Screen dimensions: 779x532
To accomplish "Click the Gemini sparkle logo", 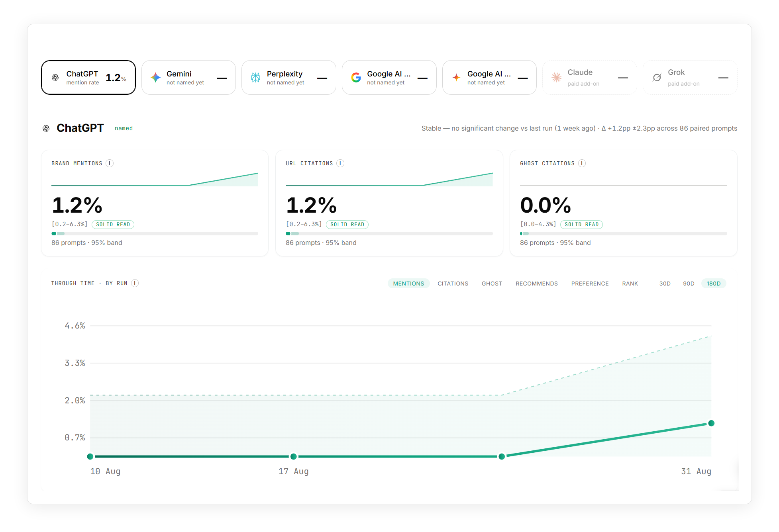I will click(155, 77).
